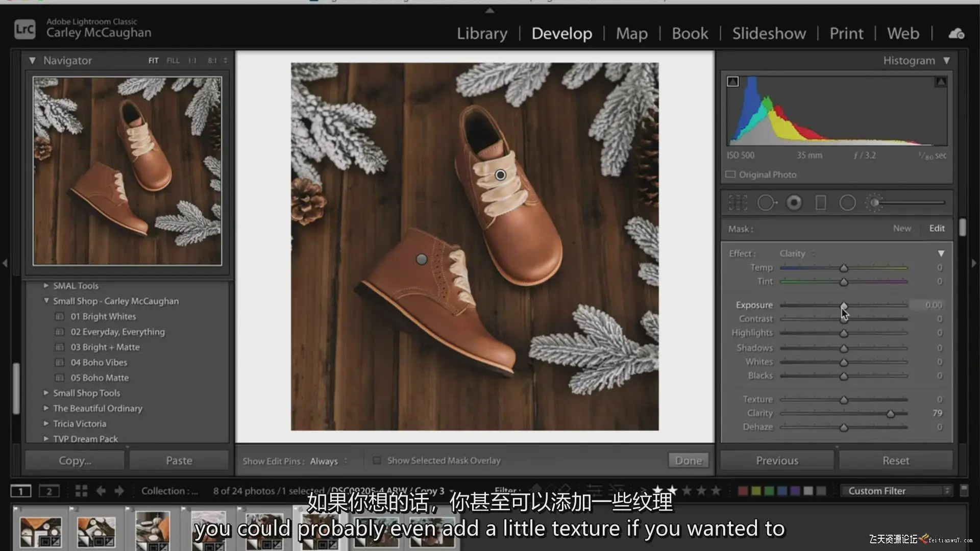Select the Adjustment Brush tool
980x551 pixels.
coord(874,203)
